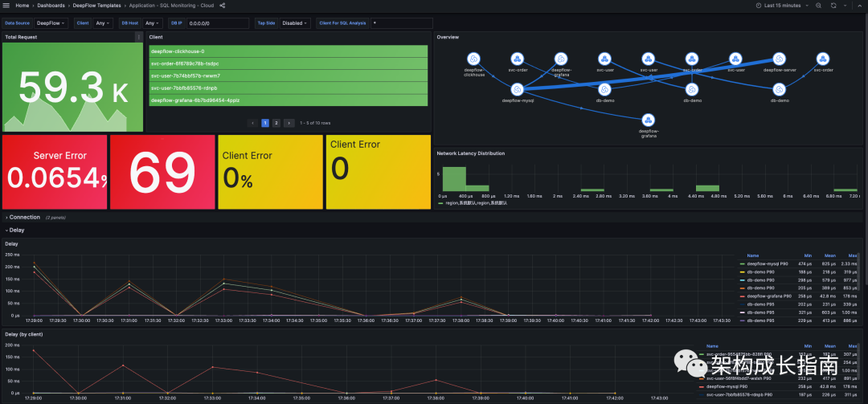The image size is (868, 404).
Task: Toggle svc-user-7bbfb85576-rdnpb P90 legend series
Action: [x=739, y=394]
